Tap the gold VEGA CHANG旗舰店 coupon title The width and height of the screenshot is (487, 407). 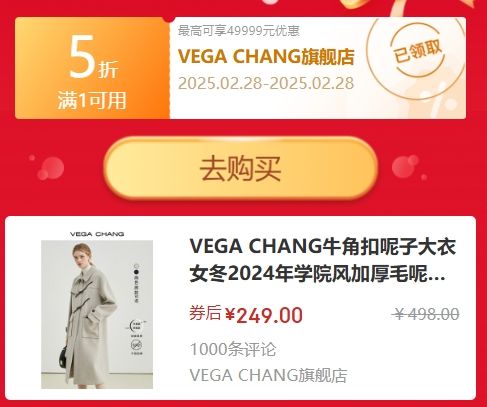(x=266, y=56)
